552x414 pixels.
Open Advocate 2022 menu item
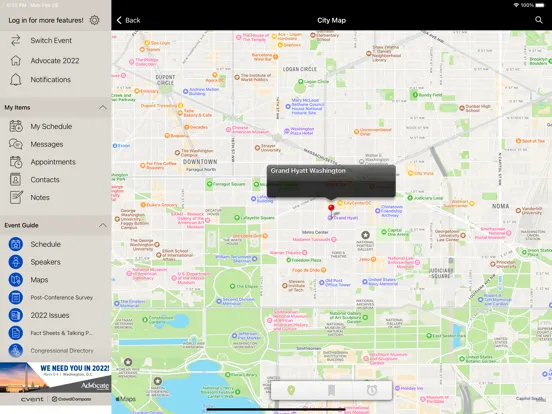click(x=56, y=61)
